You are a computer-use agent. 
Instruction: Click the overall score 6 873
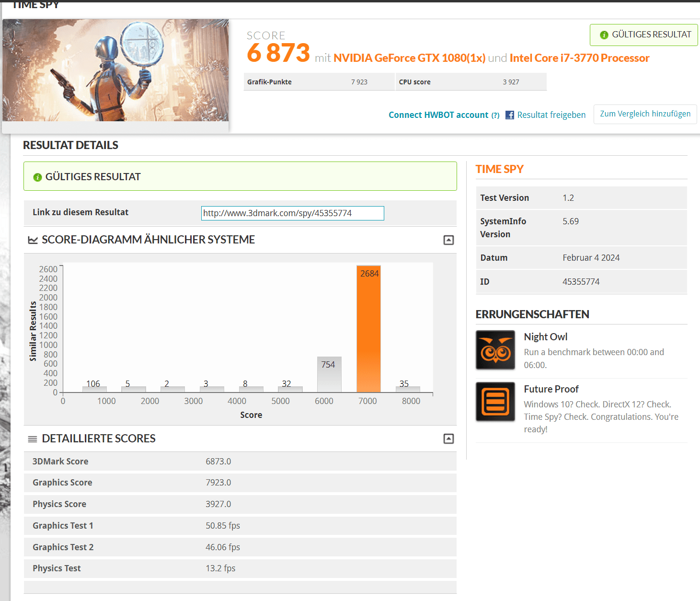point(278,53)
